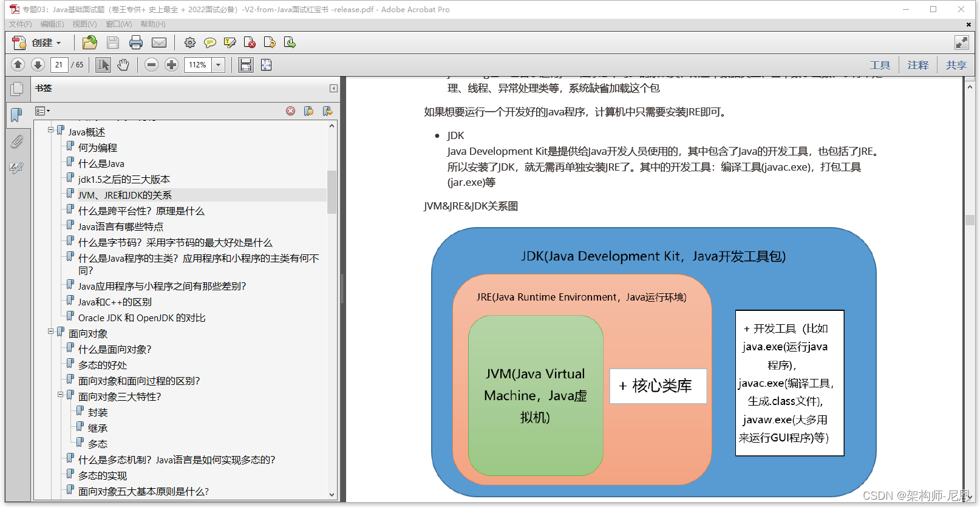Image resolution: width=980 pixels, height=507 pixels.
Task: Click the page number field showing 21
Action: (60, 64)
